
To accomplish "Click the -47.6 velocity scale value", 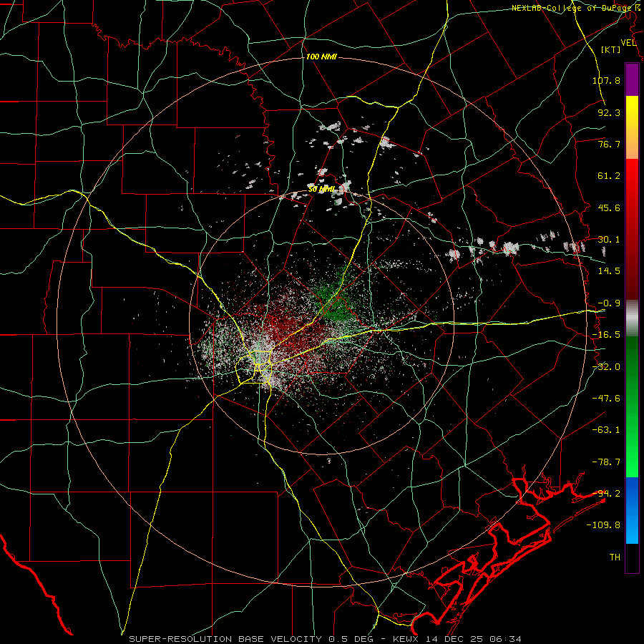I will (606, 399).
